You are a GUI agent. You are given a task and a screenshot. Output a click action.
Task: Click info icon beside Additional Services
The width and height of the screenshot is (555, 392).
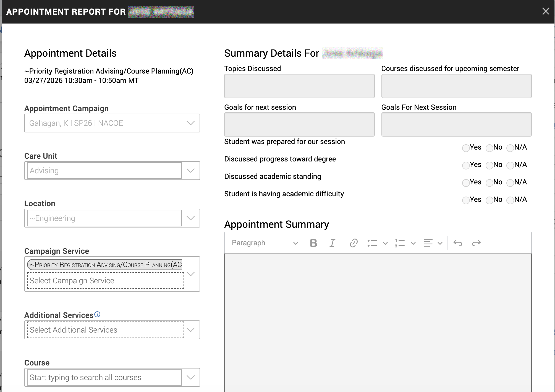coord(97,314)
